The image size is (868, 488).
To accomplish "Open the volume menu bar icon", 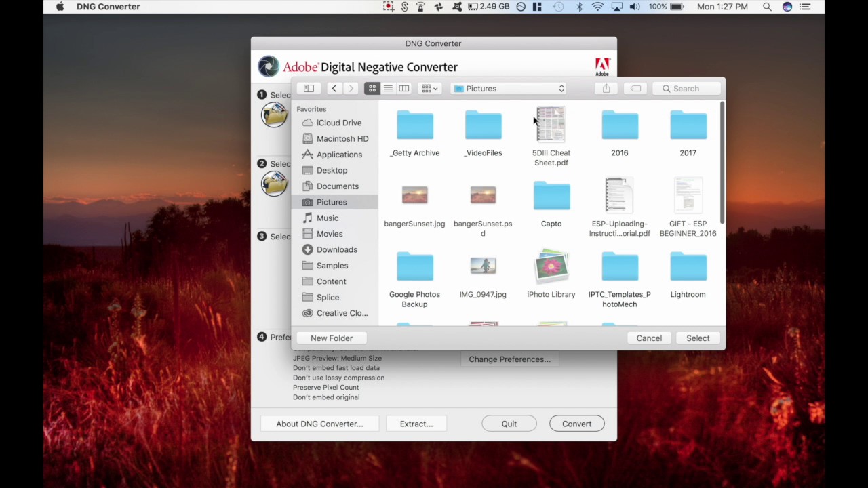I will [x=635, y=7].
